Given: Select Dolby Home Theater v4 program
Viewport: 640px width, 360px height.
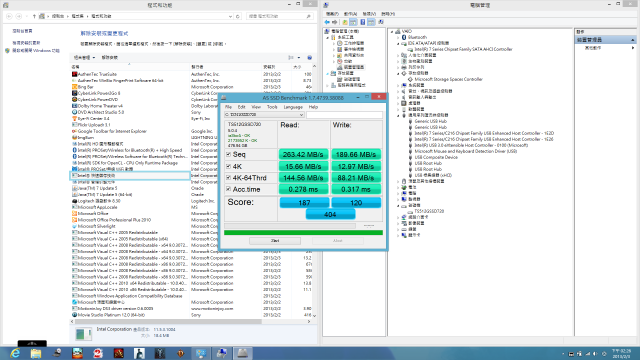Looking at the screenshot, I should 100,106.
